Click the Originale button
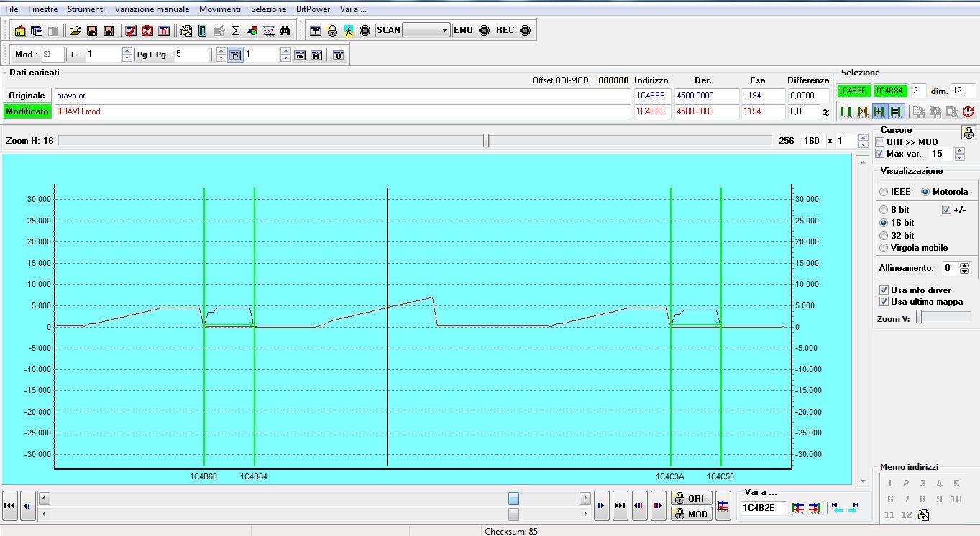The height and width of the screenshot is (536, 980). pos(27,96)
